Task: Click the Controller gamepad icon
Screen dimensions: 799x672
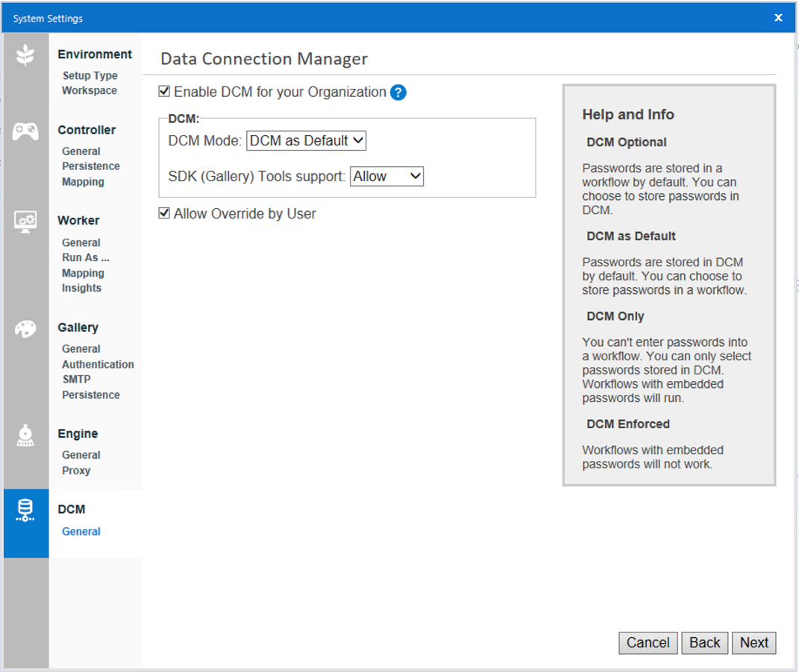Action: (x=25, y=131)
